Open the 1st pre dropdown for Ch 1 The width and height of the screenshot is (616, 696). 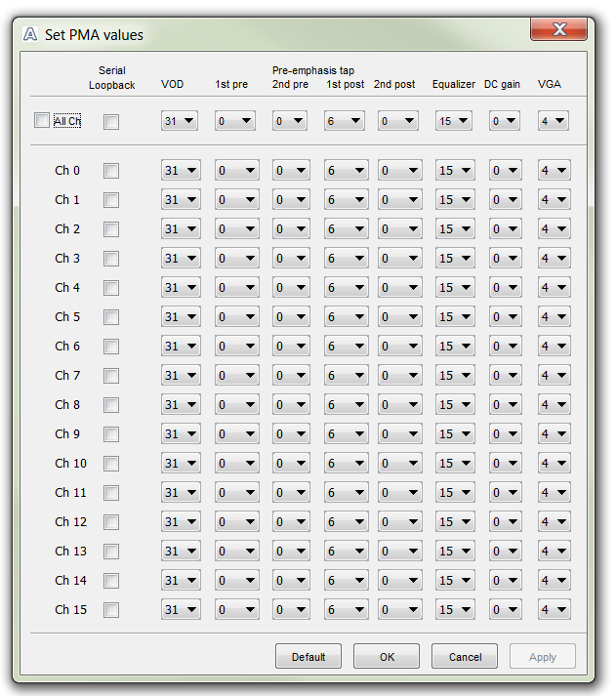235,200
